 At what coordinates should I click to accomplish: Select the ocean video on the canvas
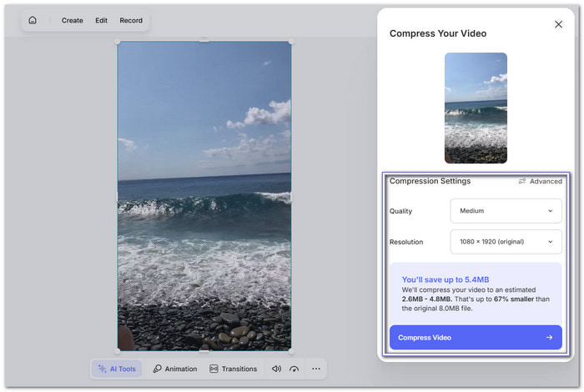click(204, 196)
